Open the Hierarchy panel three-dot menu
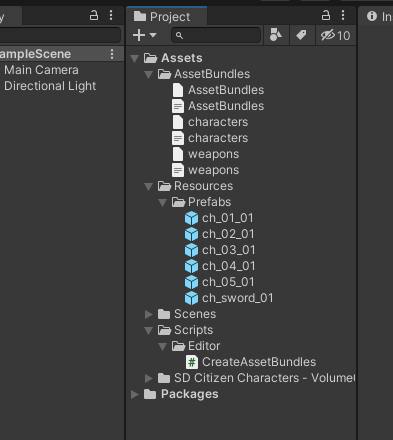This screenshot has height=440, width=393. (x=111, y=15)
